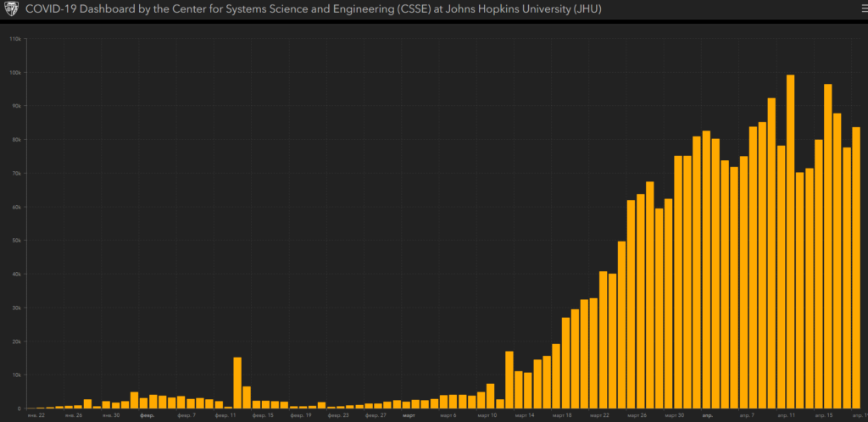Screen dimensions: 868x422
Task: Open the hamburger menu at top right
Action: click(x=863, y=8)
